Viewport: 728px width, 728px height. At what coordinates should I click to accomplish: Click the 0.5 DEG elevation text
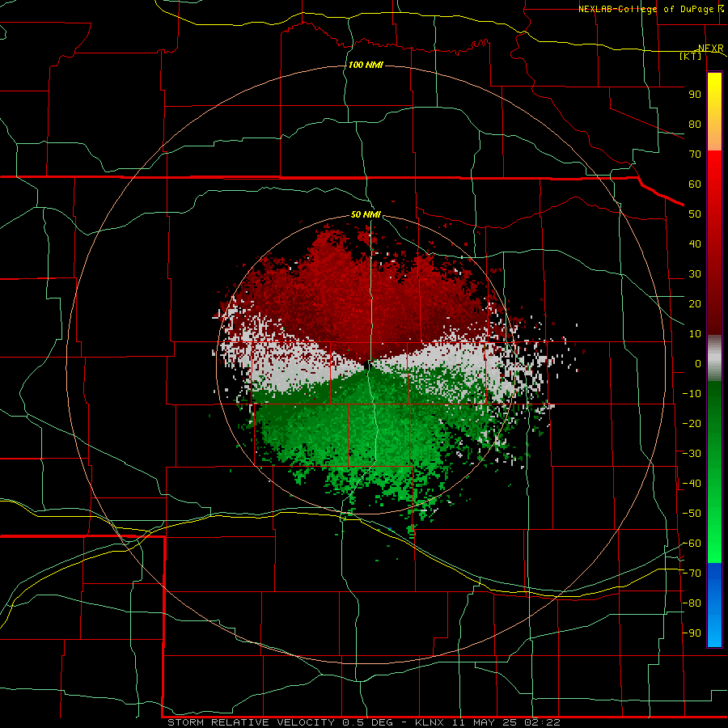[367, 722]
